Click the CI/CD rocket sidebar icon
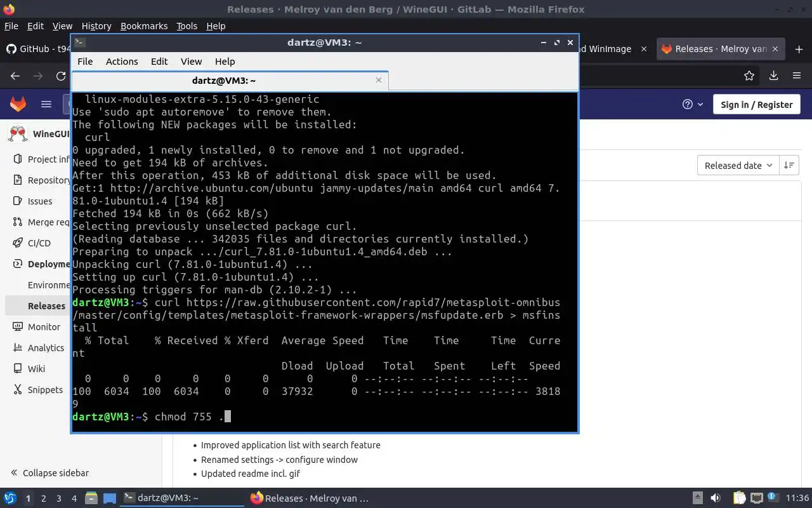 (x=17, y=243)
